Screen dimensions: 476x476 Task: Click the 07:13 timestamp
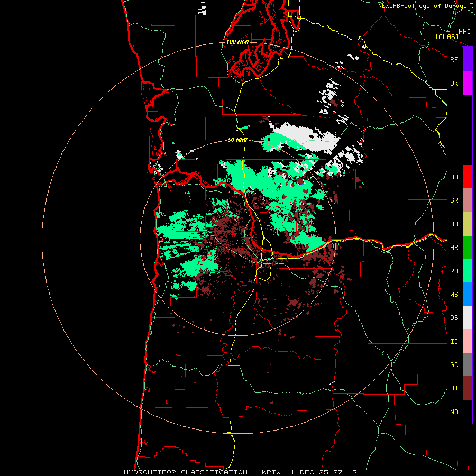[344, 472]
